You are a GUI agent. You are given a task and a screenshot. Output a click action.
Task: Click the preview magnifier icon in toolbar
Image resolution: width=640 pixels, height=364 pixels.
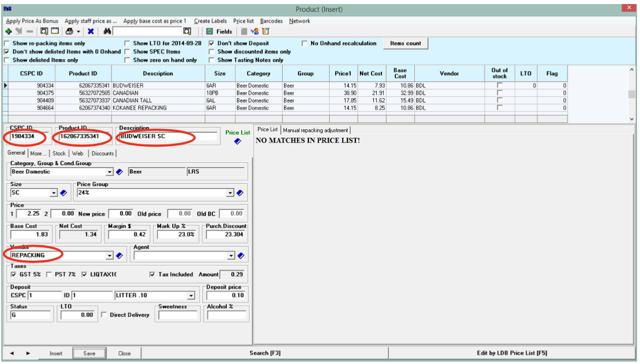click(43, 31)
